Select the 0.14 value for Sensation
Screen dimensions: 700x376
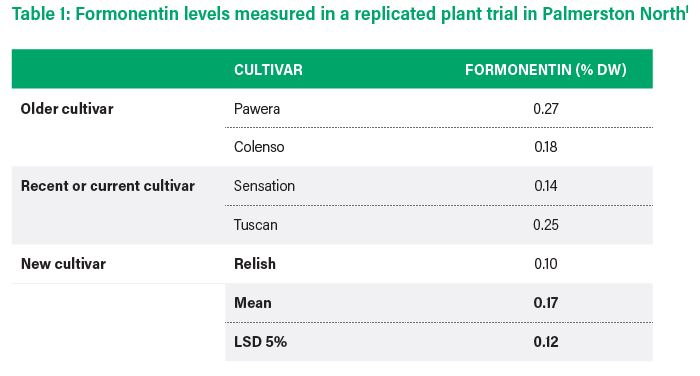[546, 186]
